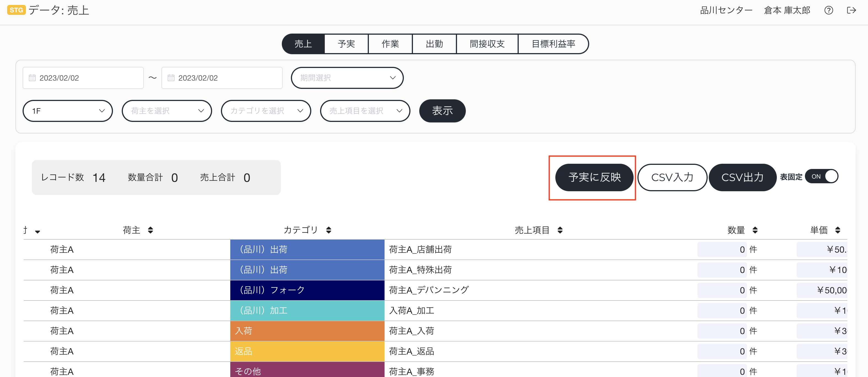Open the 荷主を選択 dropdown
This screenshot has height=377, width=868.
coord(167,111)
